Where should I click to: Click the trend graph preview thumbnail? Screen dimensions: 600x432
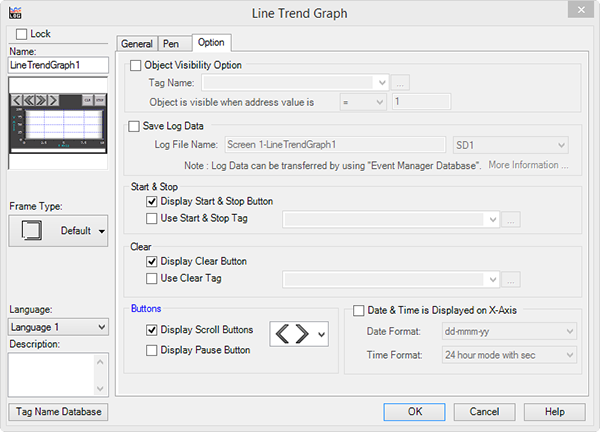pyautogui.click(x=58, y=123)
